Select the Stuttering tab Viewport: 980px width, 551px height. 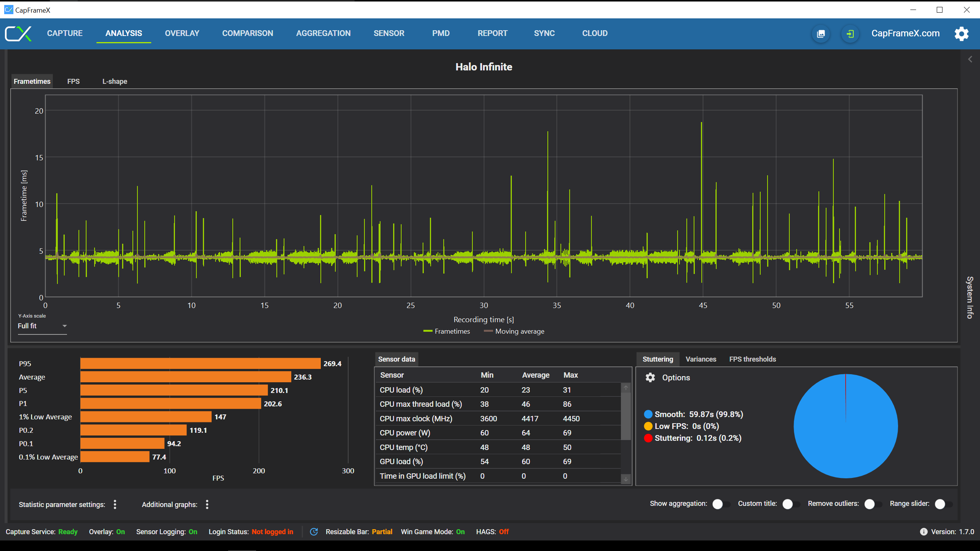click(658, 359)
